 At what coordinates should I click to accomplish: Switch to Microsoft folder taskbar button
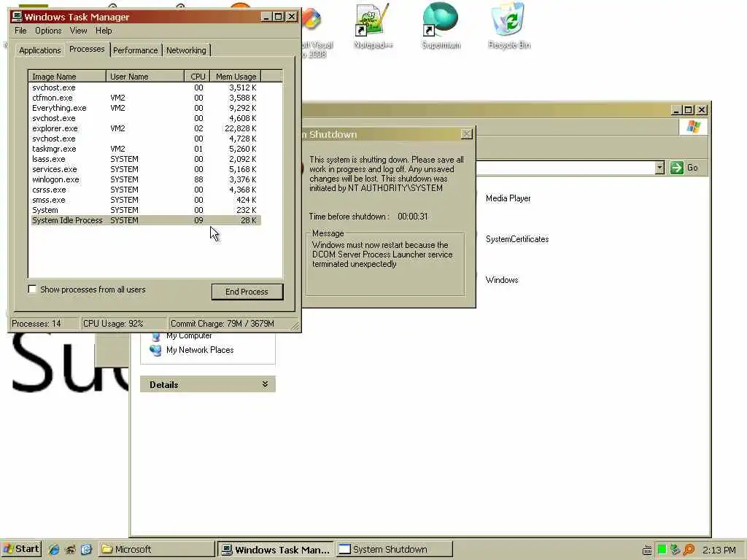coord(158,550)
